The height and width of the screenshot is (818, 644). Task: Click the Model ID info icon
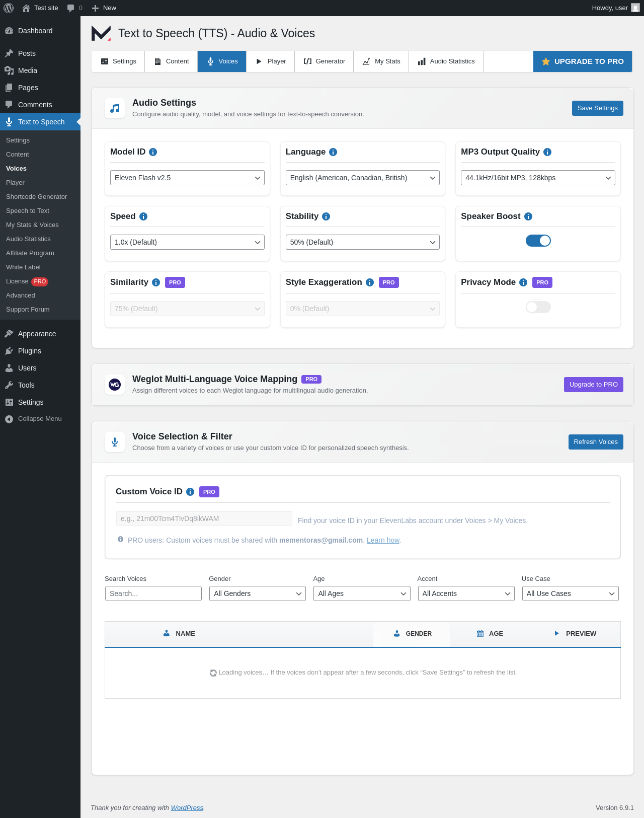pos(153,152)
